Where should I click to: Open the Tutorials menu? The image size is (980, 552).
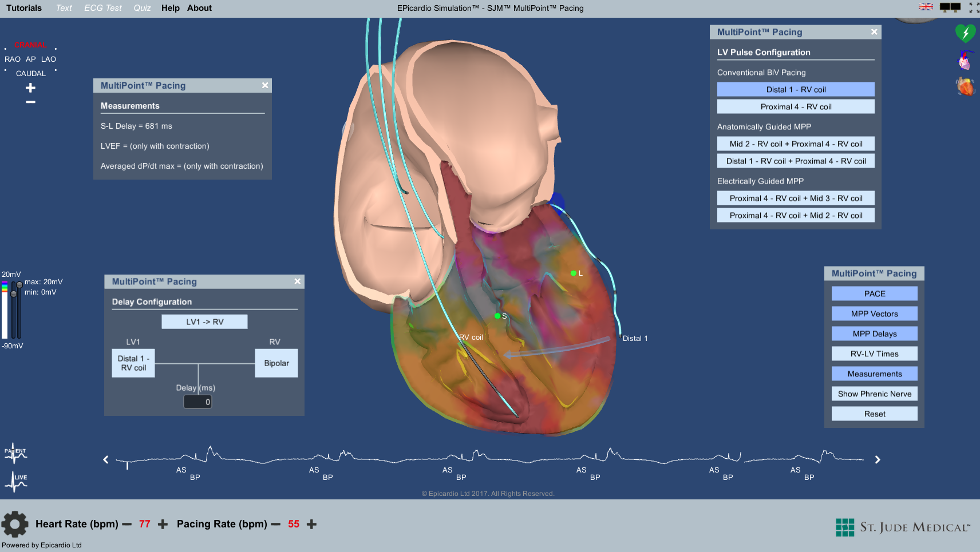point(24,8)
